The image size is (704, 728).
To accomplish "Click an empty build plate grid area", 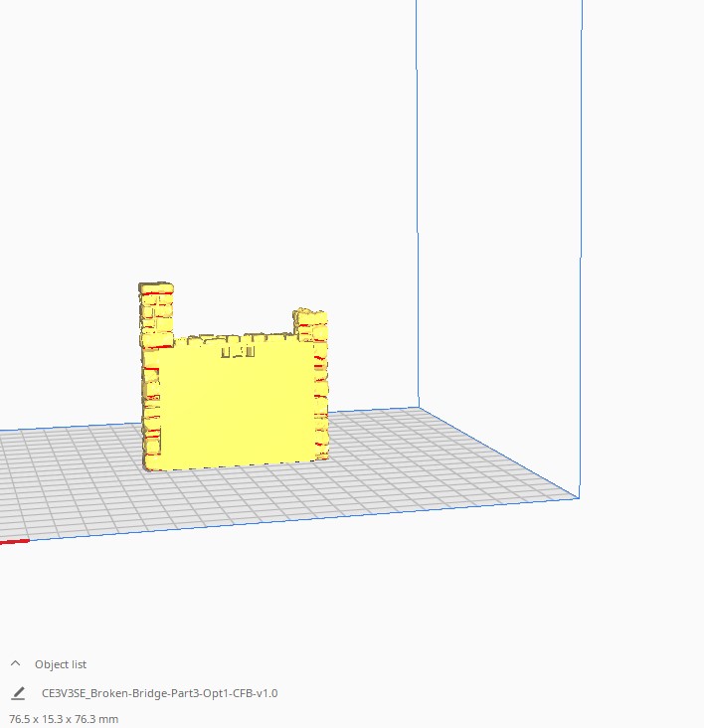I will point(418,464).
